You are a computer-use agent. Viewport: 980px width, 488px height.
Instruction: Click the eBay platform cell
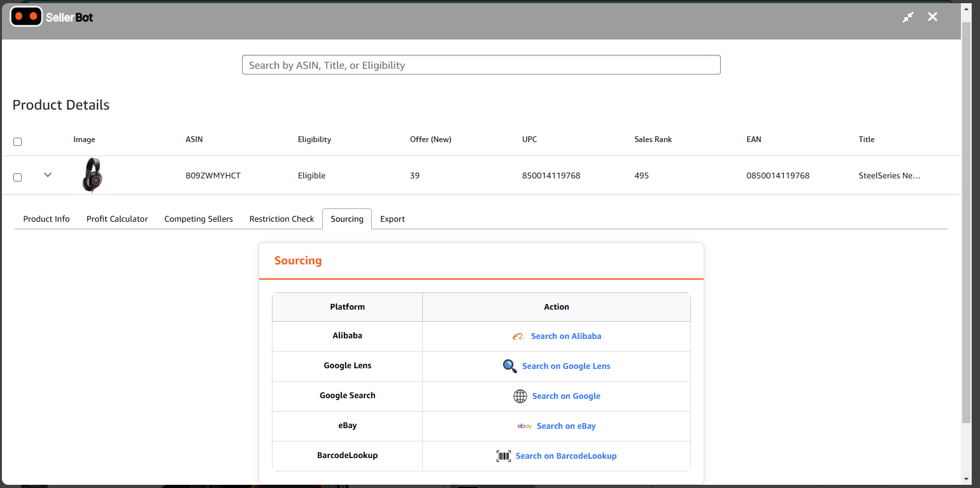[347, 426]
